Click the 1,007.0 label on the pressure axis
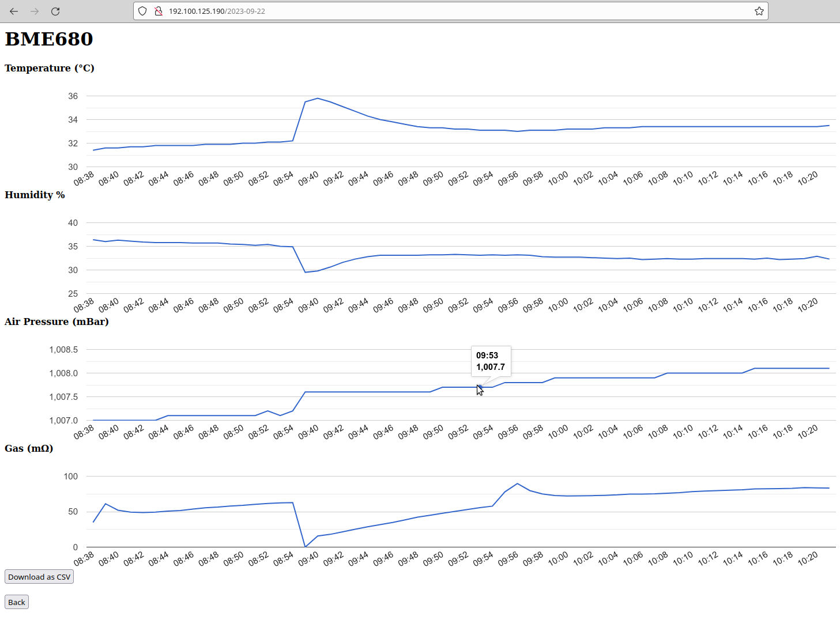This screenshot has width=840, height=620. pyautogui.click(x=63, y=421)
